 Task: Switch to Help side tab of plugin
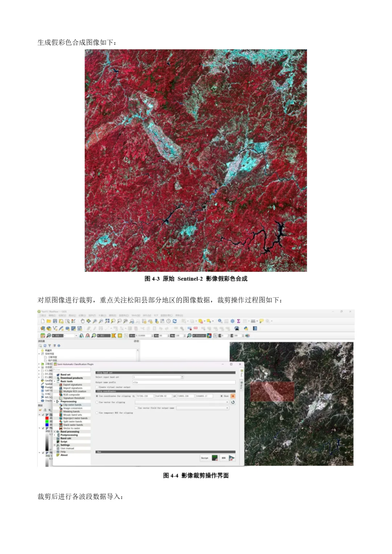point(241,385)
